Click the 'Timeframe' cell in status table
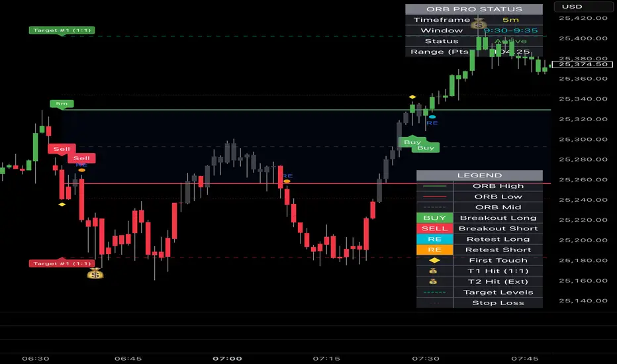Viewport: 617px width, 364px height. [442, 20]
